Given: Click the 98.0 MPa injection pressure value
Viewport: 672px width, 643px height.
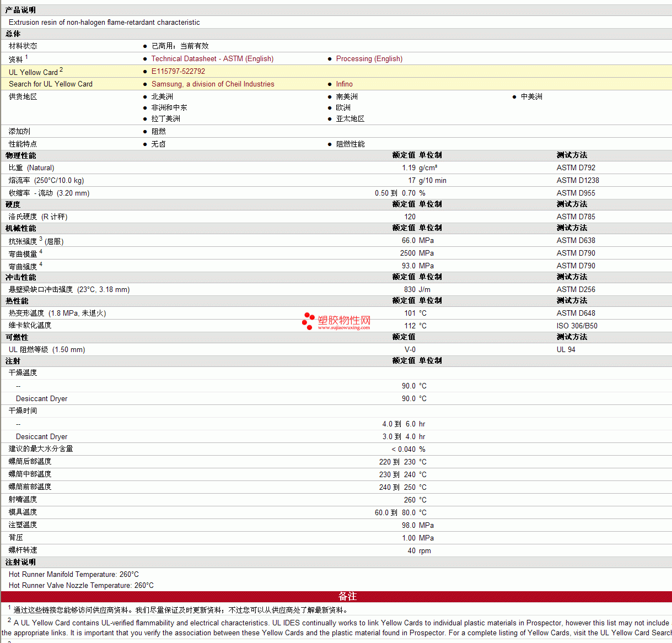Looking at the screenshot, I should point(418,526).
